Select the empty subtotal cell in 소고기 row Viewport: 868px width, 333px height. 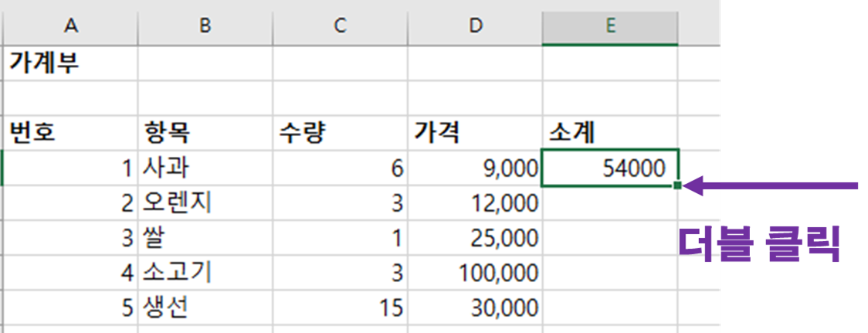click(610, 274)
